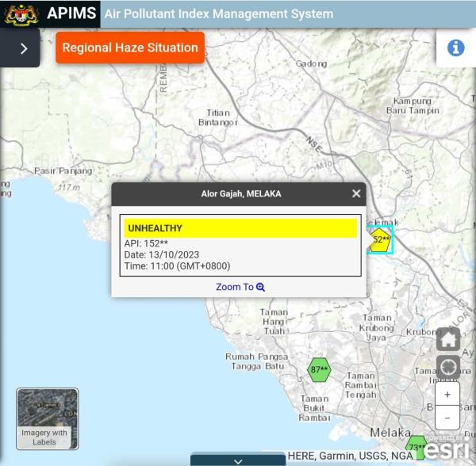
Task: Click the Malaysian coat of arms logo
Action: pos(21,13)
